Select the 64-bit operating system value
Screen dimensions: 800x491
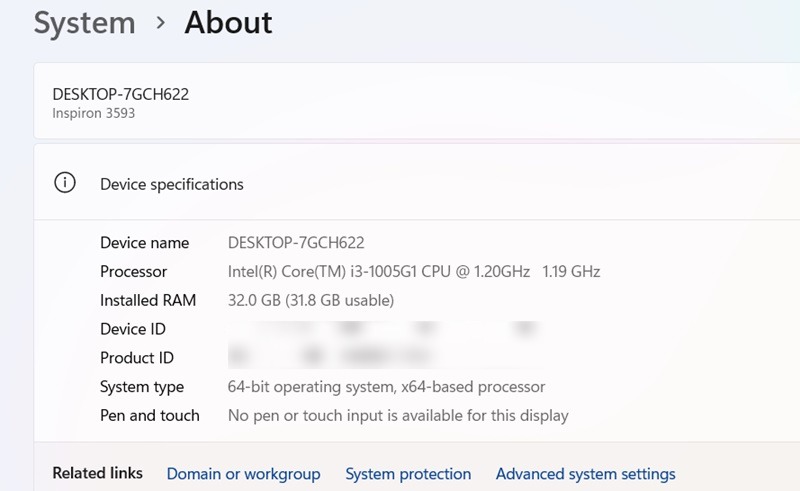pyautogui.click(x=386, y=387)
